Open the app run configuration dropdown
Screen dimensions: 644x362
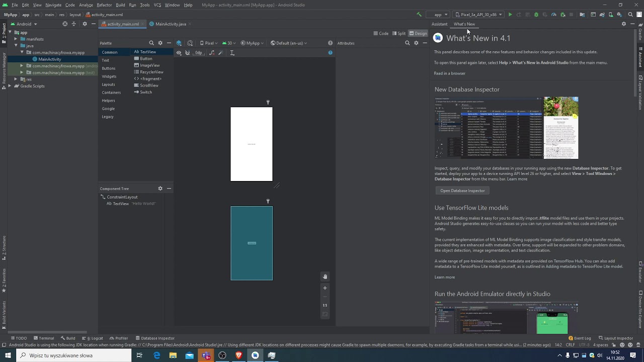click(438, 15)
